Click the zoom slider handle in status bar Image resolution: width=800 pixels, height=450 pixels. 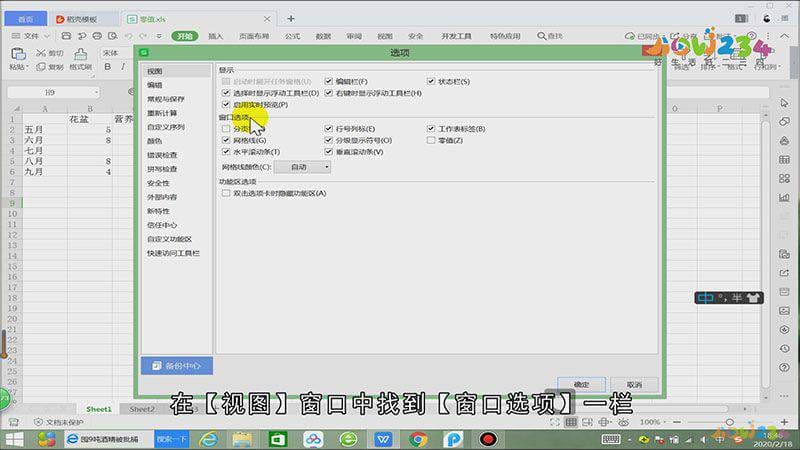[x=730, y=422]
